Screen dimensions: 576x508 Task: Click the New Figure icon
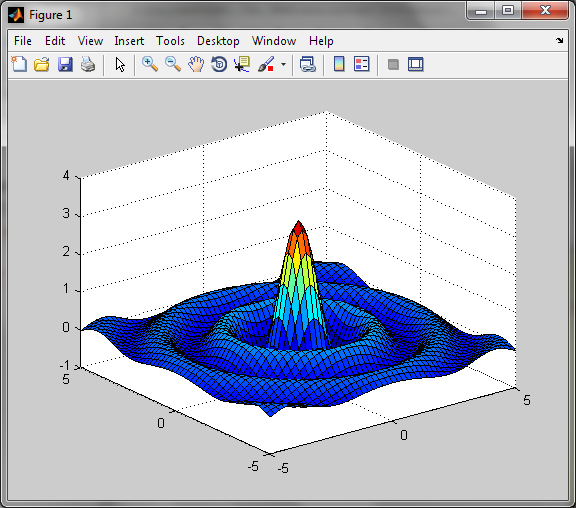19,64
